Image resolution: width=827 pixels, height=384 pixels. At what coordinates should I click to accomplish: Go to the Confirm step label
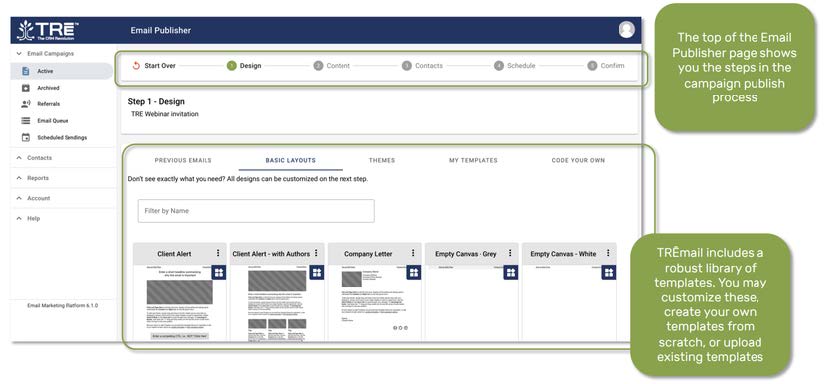coord(612,66)
